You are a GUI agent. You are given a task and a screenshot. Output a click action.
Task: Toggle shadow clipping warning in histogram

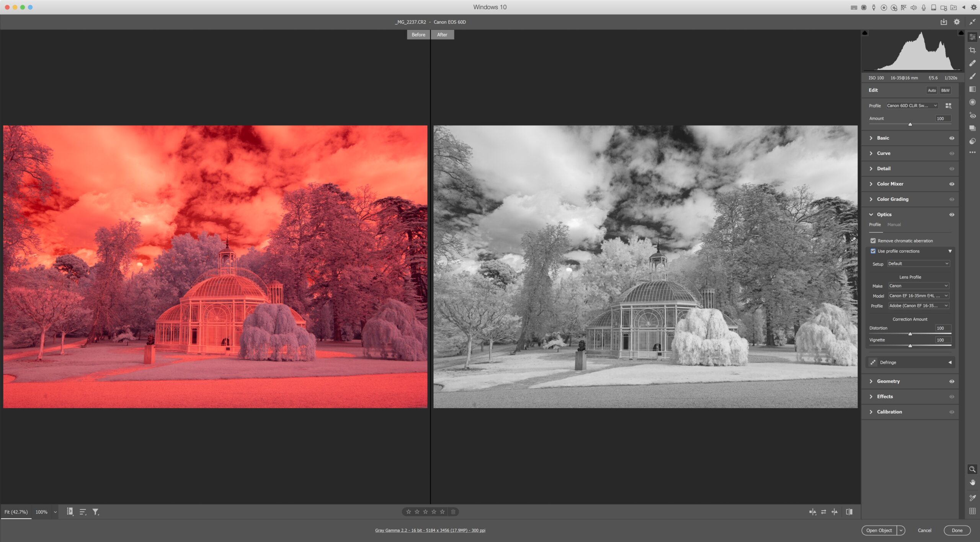865,33
